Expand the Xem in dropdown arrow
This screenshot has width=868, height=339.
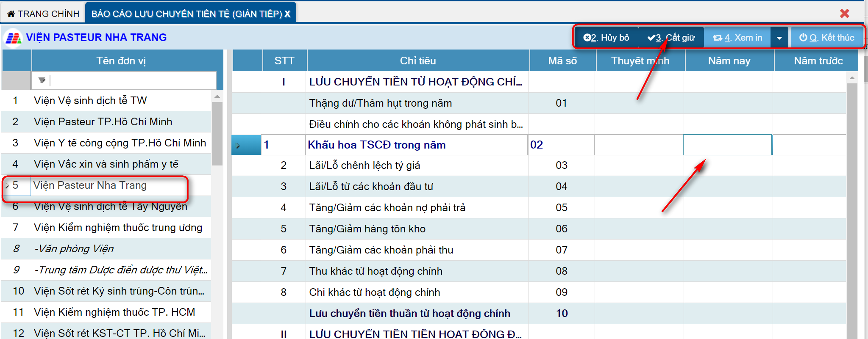779,38
